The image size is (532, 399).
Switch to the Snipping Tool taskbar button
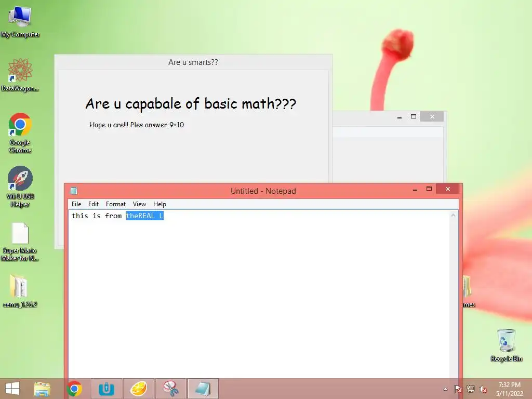pos(170,389)
